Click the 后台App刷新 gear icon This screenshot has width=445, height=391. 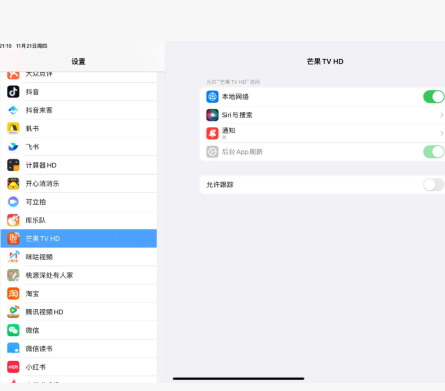point(212,152)
